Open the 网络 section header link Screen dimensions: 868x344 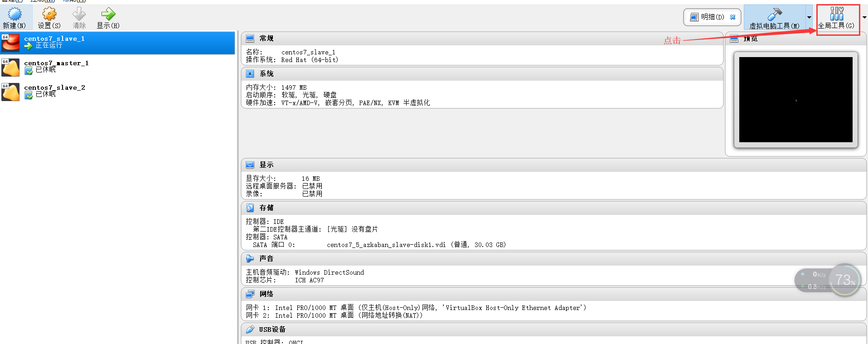(267, 294)
